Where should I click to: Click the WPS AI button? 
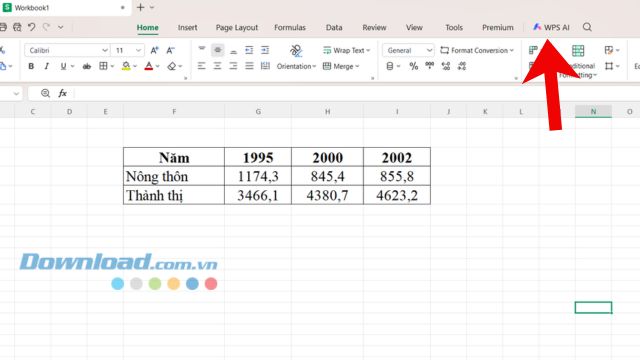coord(551,27)
